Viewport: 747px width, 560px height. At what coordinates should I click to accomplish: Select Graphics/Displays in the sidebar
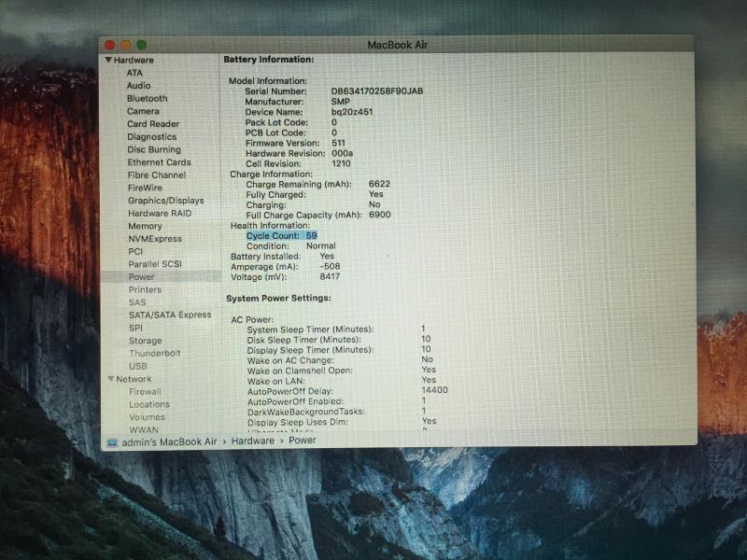pos(166,201)
